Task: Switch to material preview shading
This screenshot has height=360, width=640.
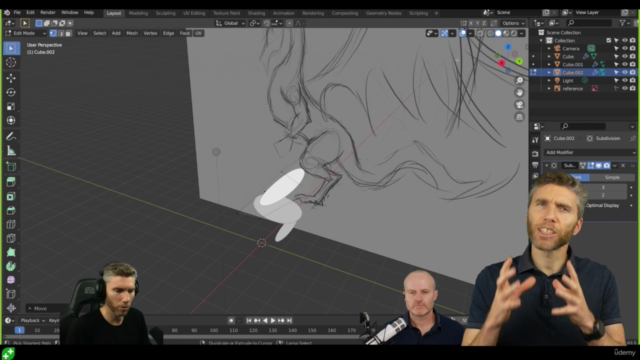Action: pyautogui.click(x=506, y=33)
